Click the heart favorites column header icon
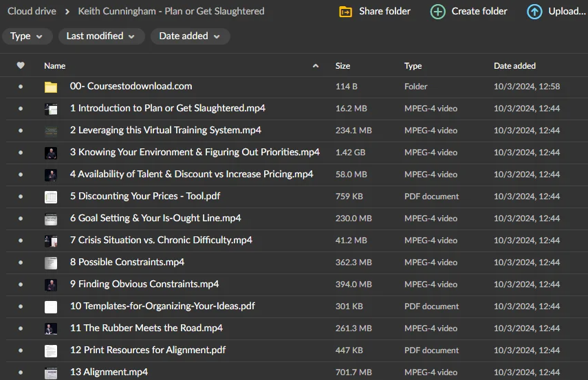Viewport: 588px width, 380px height. click(21, 66)
